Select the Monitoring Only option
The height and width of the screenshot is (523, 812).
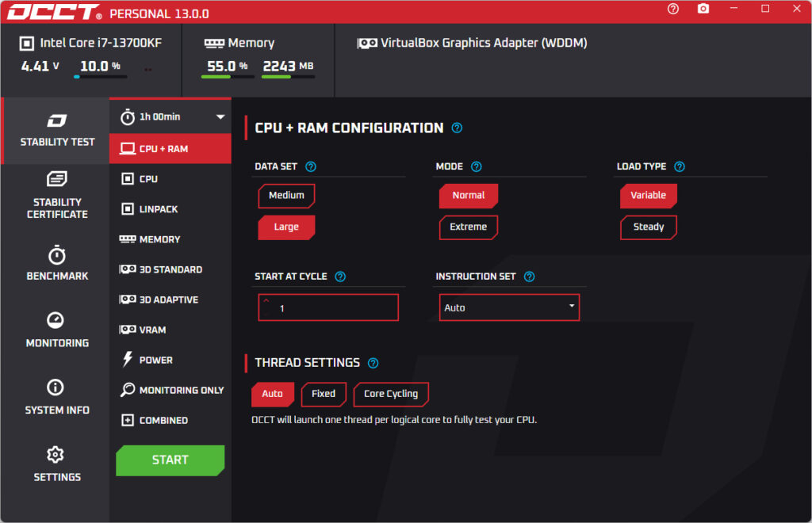point(170,390)
